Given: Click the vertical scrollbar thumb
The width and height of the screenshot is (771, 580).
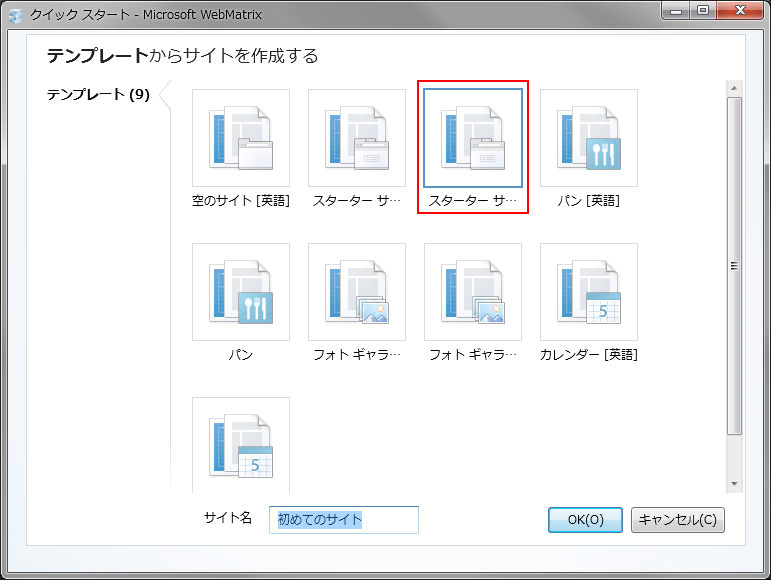Looking at the screenshot, I should (x=734, y=266).
